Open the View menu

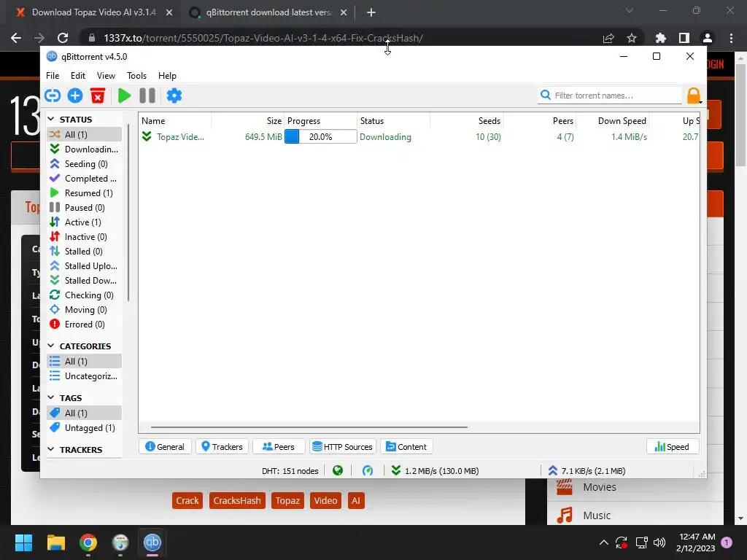106,76
